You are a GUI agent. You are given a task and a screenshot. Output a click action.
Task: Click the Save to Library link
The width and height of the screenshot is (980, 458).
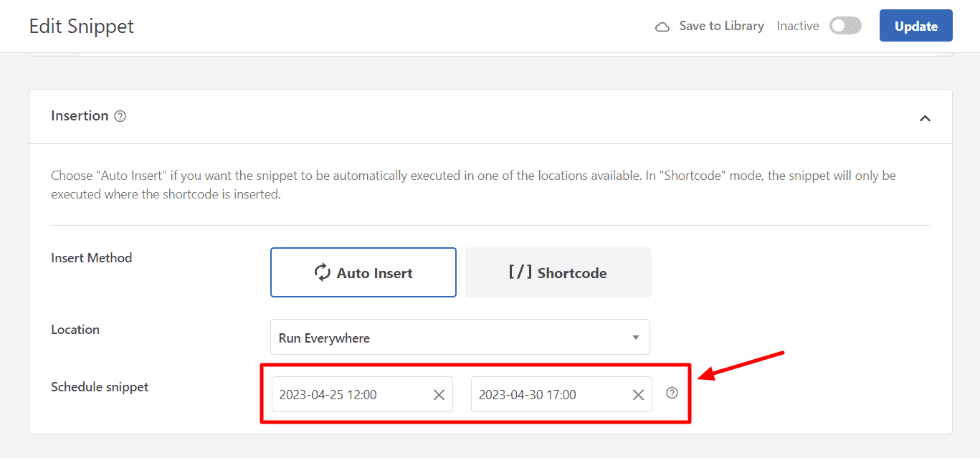721,26
